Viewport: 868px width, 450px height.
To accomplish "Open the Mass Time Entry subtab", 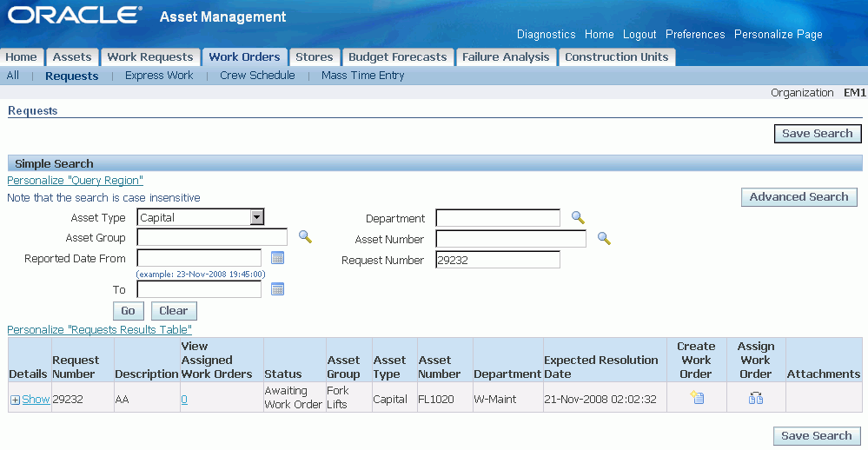I will click(x=362, y=76).
